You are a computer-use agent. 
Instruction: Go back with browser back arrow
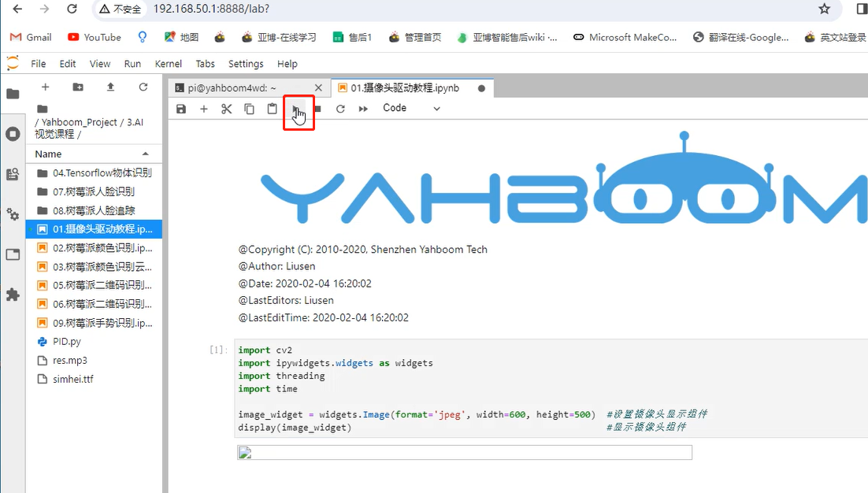(x=17, y=9)
